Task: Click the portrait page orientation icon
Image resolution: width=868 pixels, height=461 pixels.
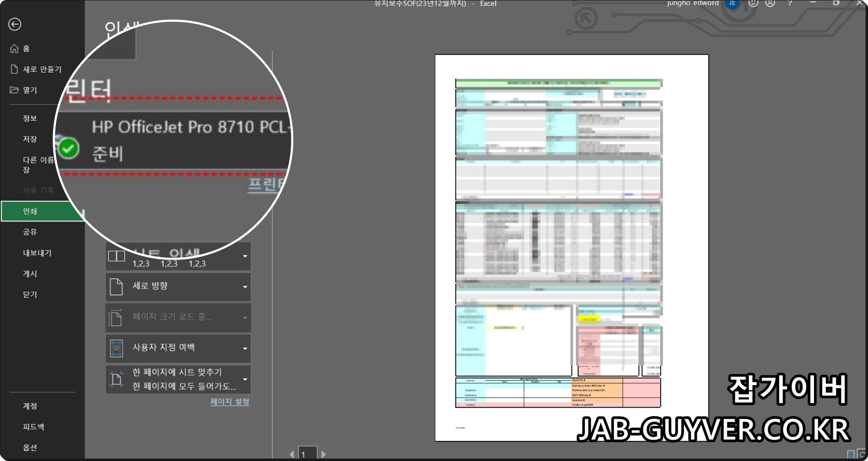Action: pyautogui.click(x=116, y=287)
